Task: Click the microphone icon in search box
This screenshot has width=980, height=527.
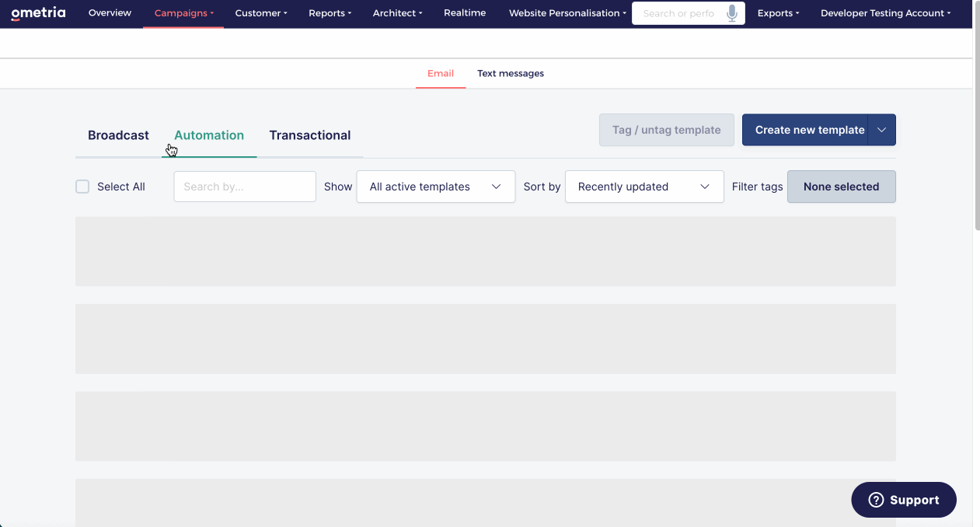Action: coord(731,13)
